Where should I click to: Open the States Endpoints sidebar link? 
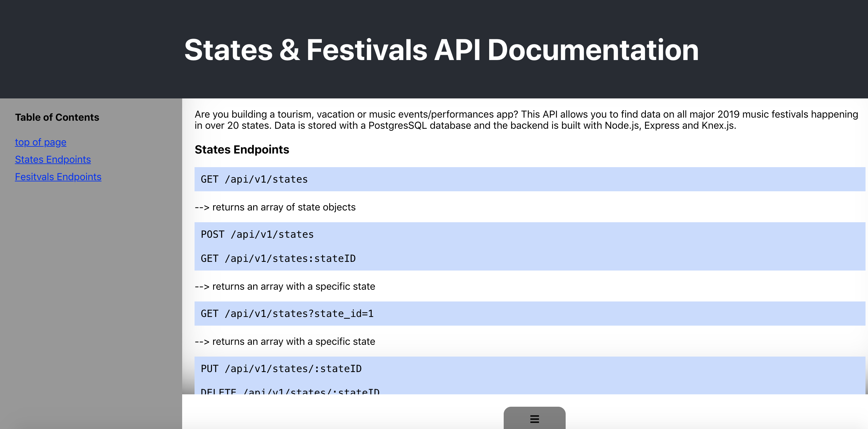coord(53,159)
